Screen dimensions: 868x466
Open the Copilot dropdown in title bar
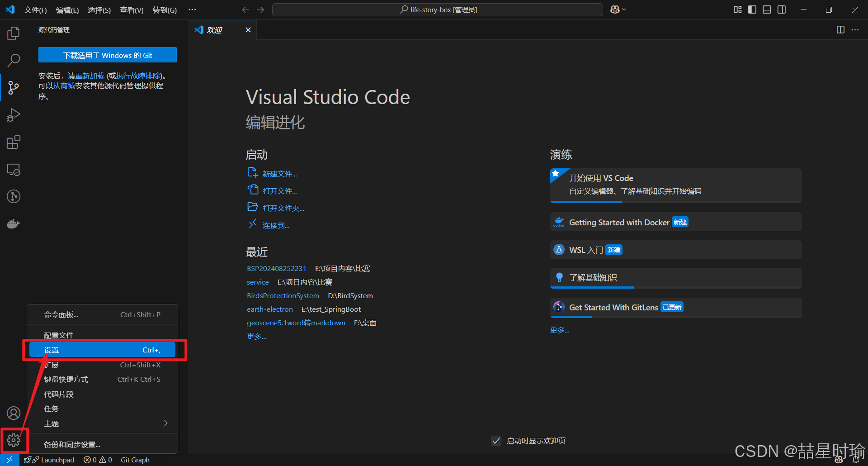[x=618, y=10]
